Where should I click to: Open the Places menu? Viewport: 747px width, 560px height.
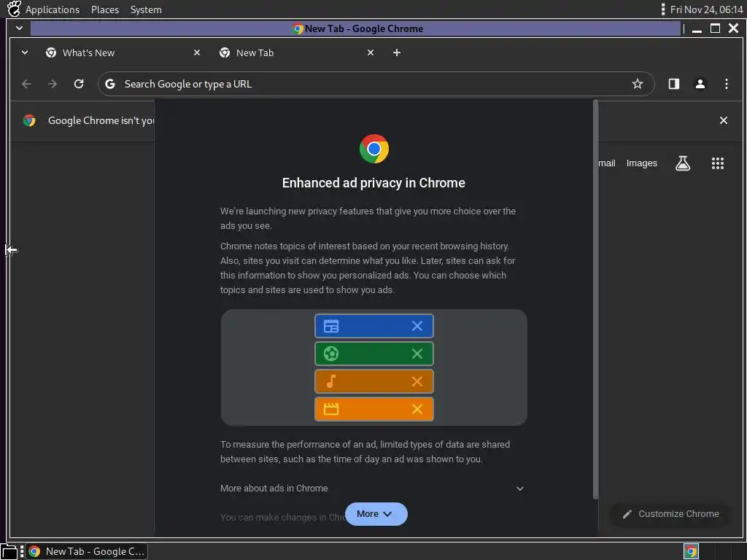pos(105,9)
